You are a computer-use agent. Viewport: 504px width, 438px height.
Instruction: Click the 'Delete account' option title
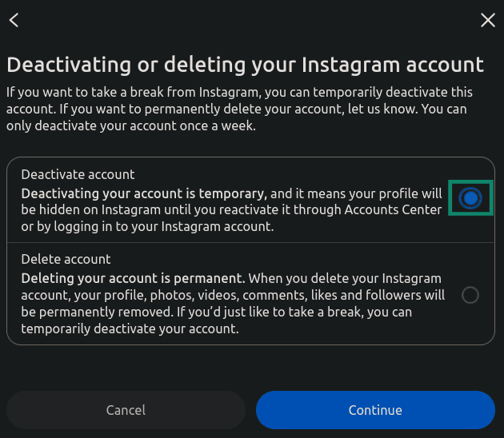pos(66,259)
